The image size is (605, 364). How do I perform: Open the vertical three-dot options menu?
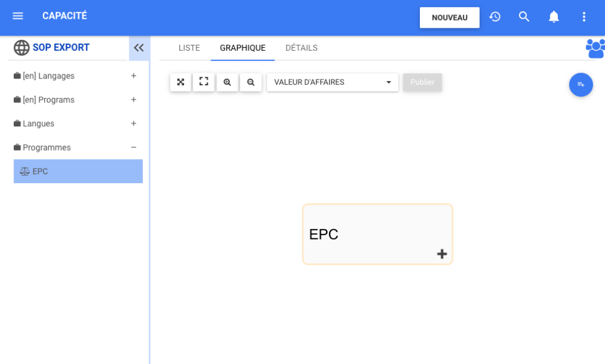584,17
